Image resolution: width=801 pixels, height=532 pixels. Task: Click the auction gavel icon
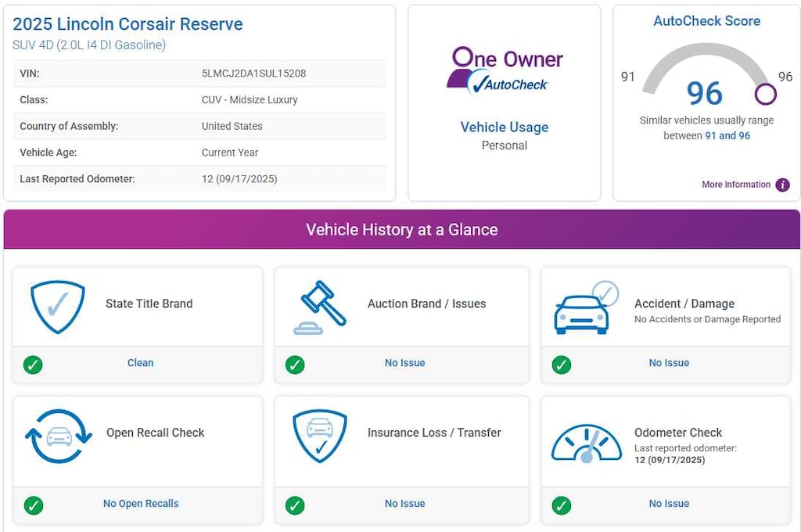coord(322,307)
